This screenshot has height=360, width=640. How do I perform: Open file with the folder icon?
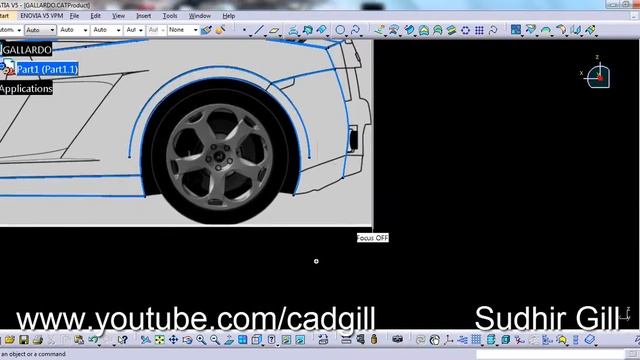click(10, 340)
